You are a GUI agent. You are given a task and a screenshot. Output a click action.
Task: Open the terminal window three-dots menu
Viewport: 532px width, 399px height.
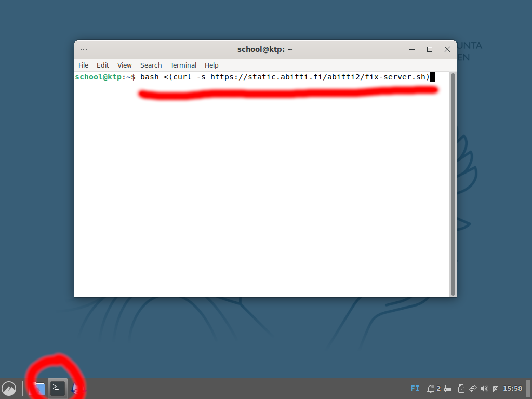pyautogui.click(x=84, y=49)
